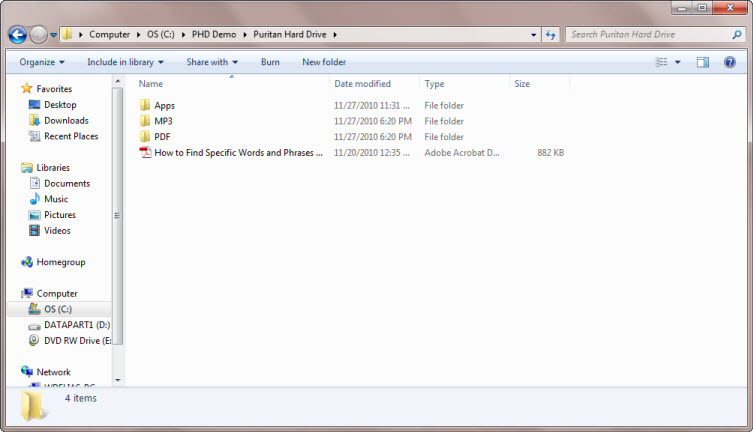The height and width of the screenshot is (432, 753).
Task: Click How to Find Specific Words file name
Action: tap(238, 153)
